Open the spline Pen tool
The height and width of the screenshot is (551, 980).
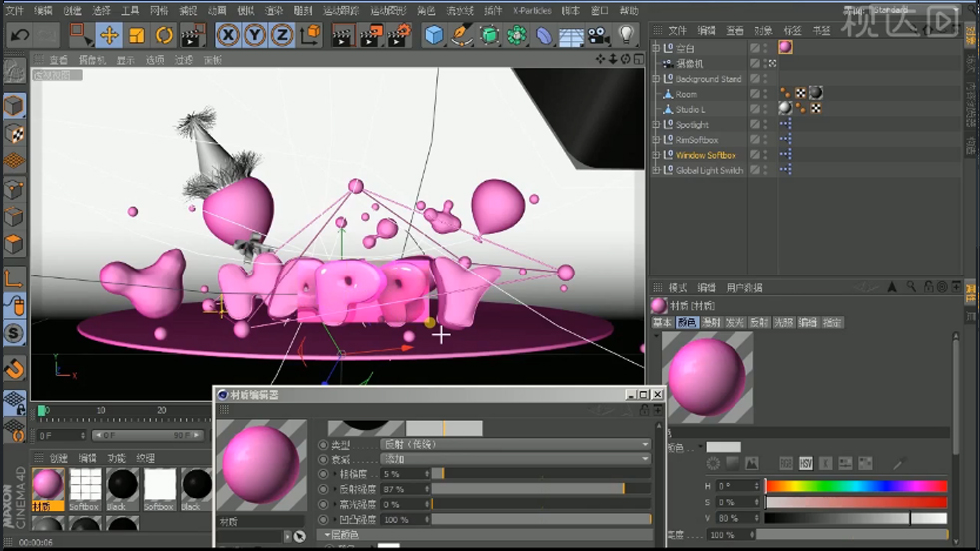tap(462, 35)
